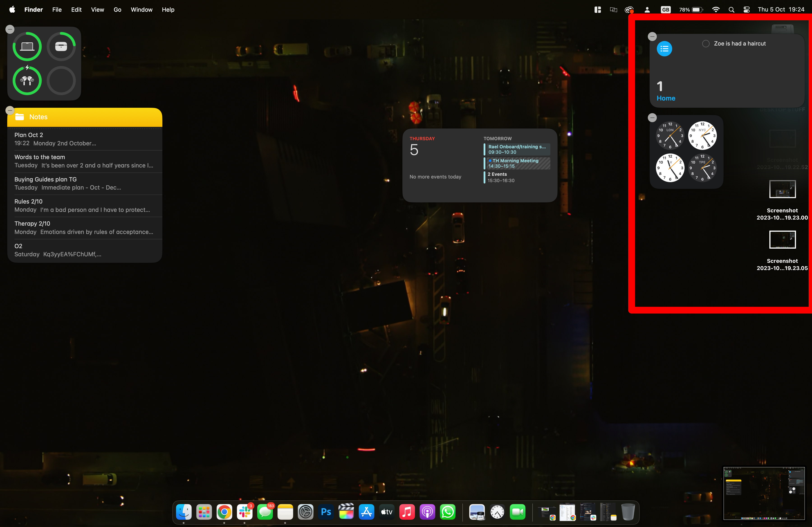Open Slack in the Dock

pyautogui.click(x=245, y=512)
